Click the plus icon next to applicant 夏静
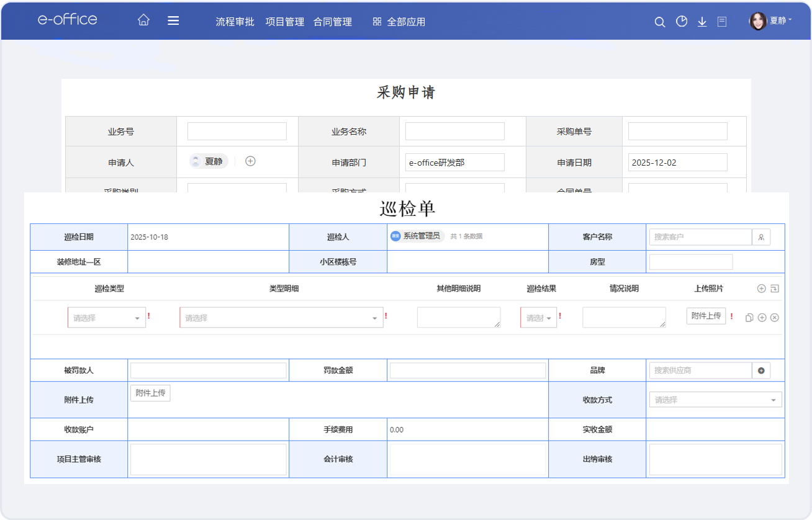Image resolution: width=812 pixels, height=520 pixels. click(250, 161)
